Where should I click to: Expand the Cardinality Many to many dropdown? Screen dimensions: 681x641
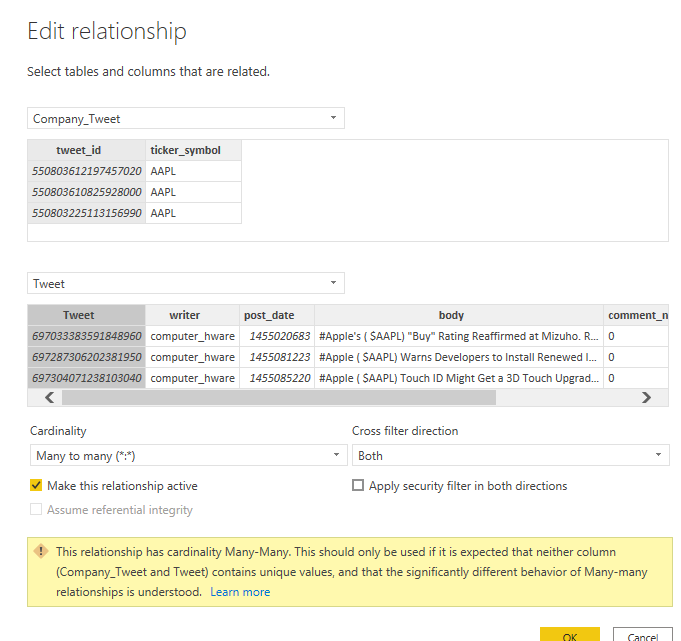click(x=188, y=455)
